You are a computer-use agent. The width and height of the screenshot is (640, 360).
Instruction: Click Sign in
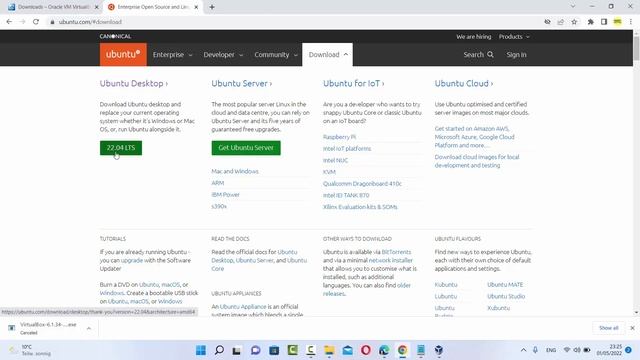coord(516,54)
